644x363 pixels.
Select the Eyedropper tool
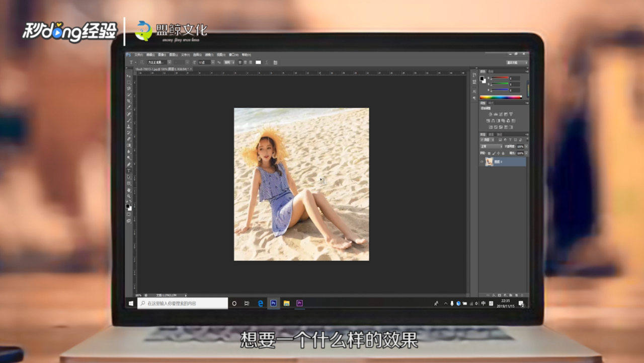click(129, 107)
